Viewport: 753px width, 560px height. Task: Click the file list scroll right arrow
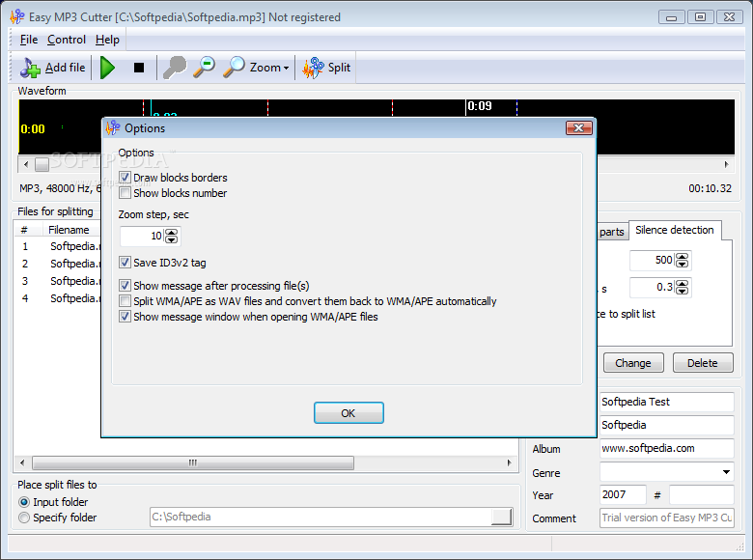[509, 463]
